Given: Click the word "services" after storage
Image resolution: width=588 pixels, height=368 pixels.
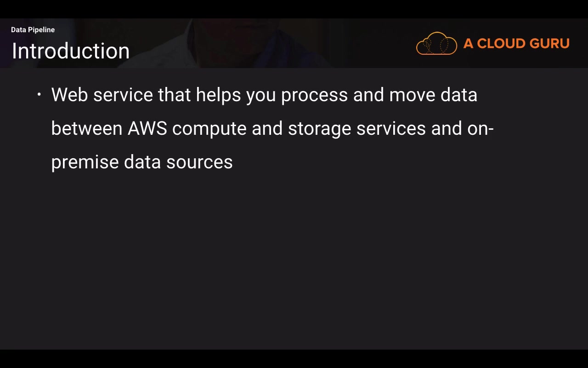Looking at the screenshot, I should coord(390,128).
